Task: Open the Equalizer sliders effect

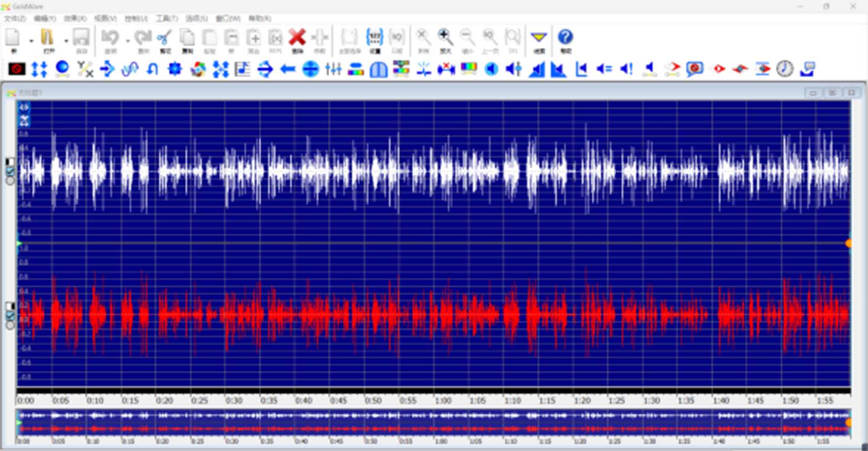Action: (x=333, y=69)
